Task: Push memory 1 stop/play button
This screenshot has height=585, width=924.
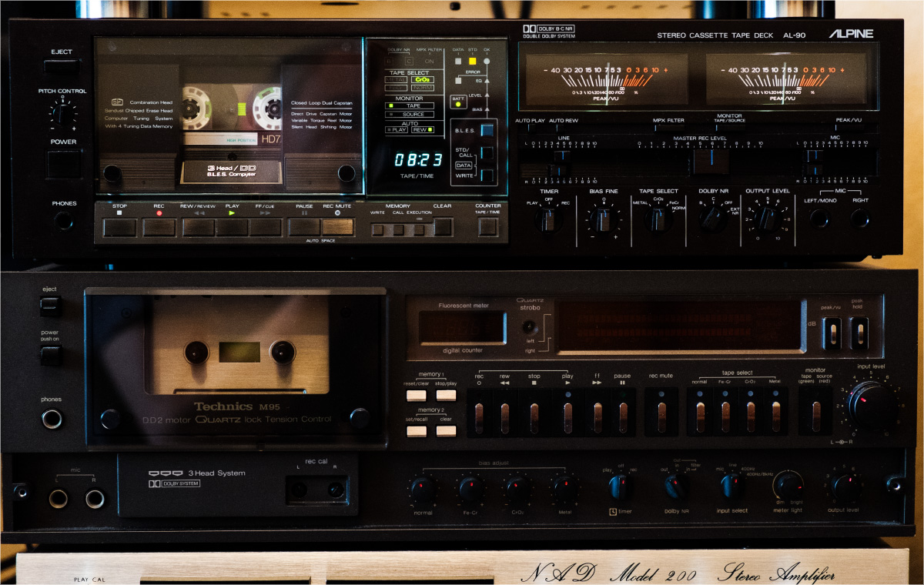Action: pos(446,396)
